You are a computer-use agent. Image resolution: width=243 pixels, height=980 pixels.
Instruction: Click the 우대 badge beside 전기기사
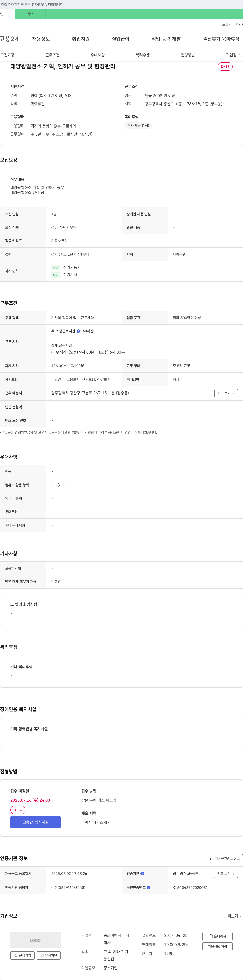click(55, 275)
